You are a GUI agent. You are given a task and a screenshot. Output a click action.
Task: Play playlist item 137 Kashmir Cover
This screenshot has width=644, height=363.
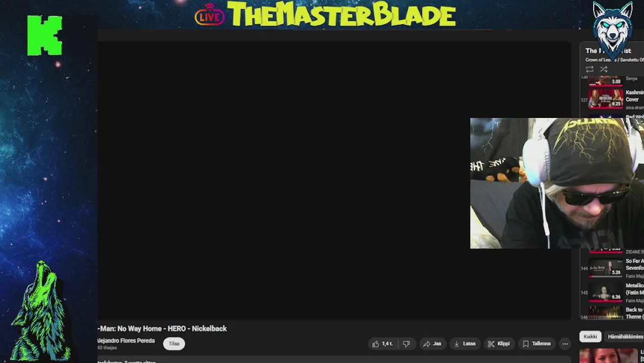[x=613, y=98]
